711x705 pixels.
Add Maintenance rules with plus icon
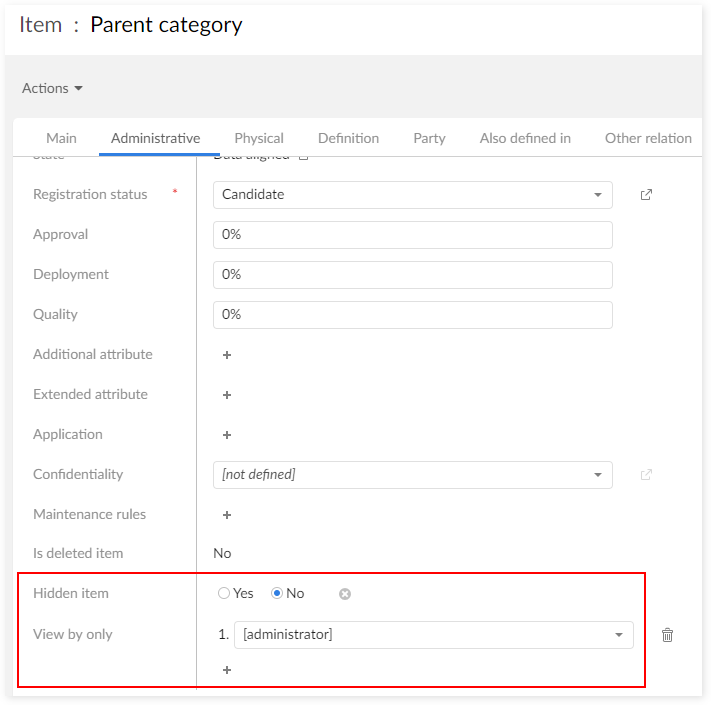click(227, 515)
